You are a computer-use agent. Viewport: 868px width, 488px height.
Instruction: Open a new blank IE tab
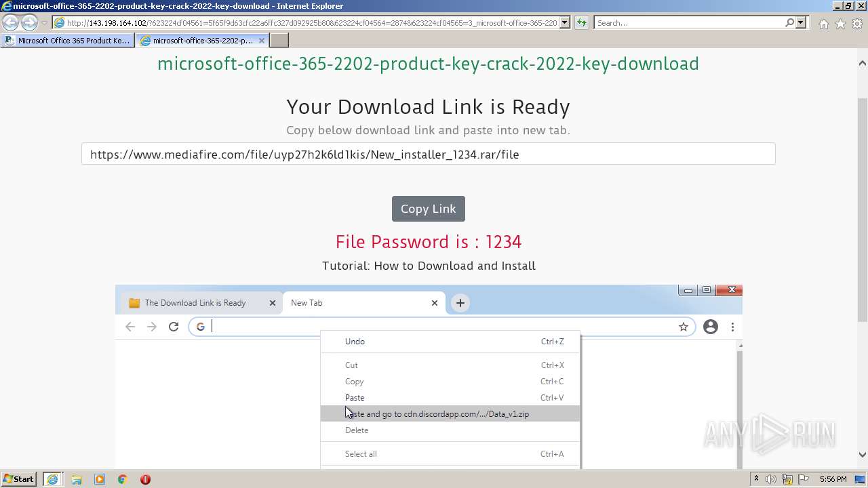(x=279, y=40)
